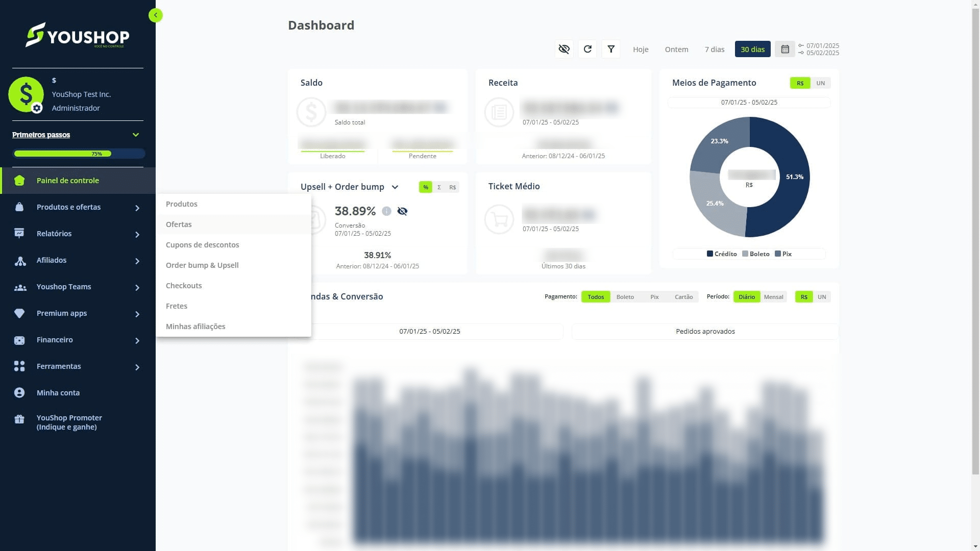Expand the Primeiros passos chevron
The height and width of the screenshot is (551, 980).
(136, 135)
